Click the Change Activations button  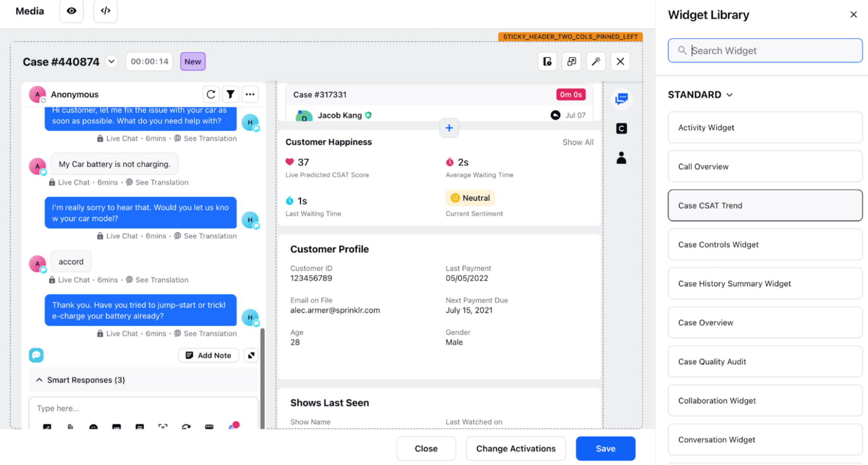tap(516, 448)
